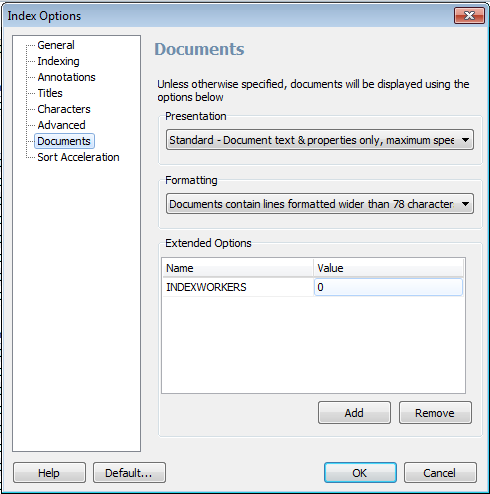Click the Value column header

coord(388,268)
